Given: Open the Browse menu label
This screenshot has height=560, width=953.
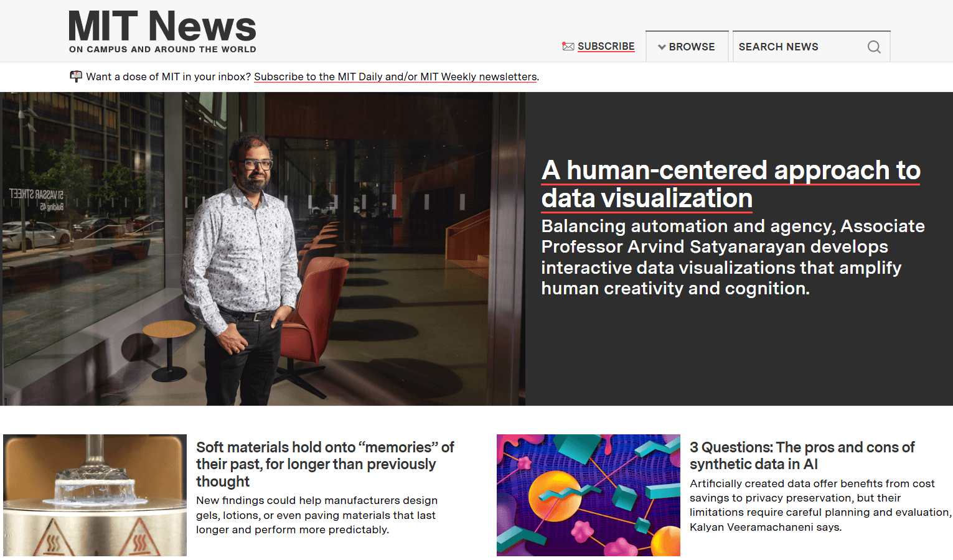Looking at the screenshot, I should 692,47.
